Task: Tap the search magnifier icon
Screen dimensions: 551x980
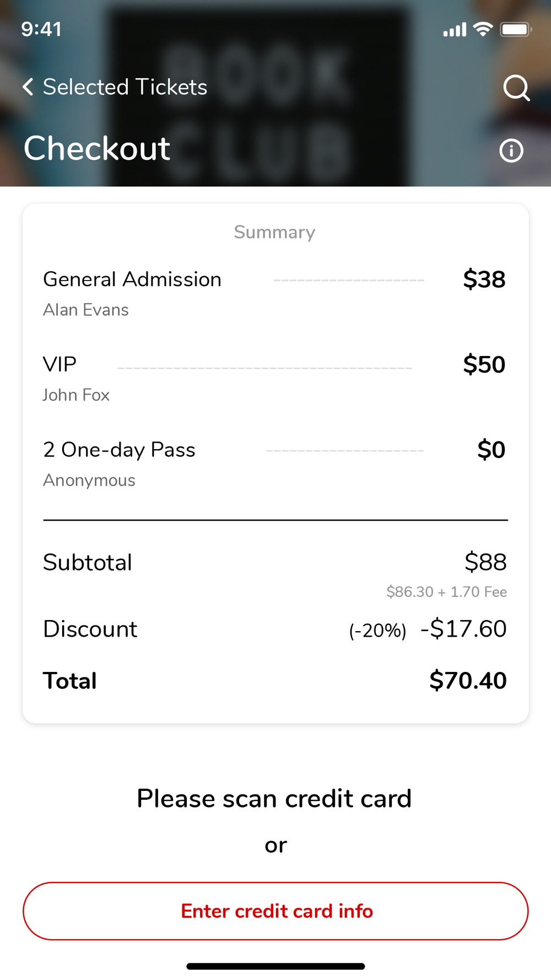Action: 516,88
